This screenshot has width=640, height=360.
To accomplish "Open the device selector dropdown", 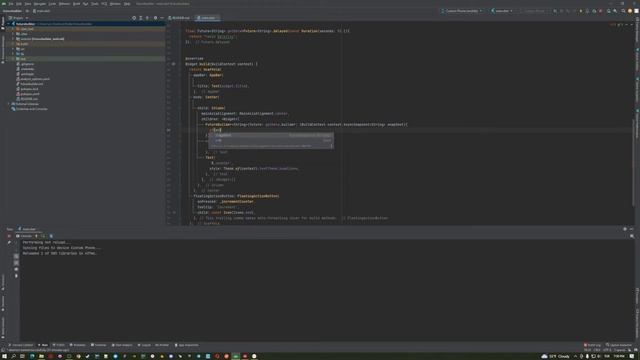I will pos(462,11).
